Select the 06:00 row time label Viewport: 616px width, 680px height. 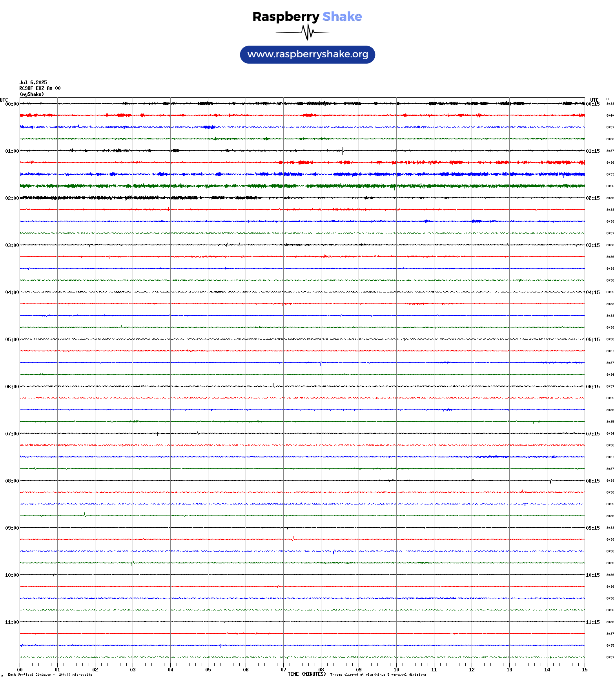(x=12, y=387)
